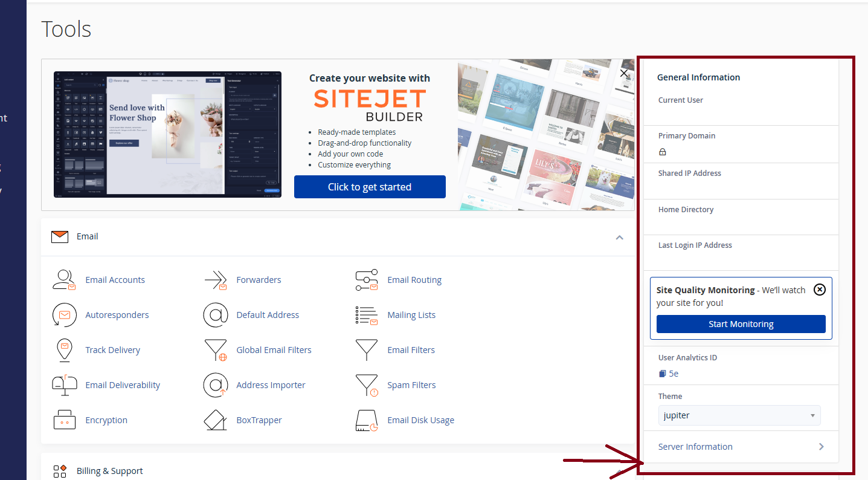Click the Billing & Support section icon

[x=60, y=471]
